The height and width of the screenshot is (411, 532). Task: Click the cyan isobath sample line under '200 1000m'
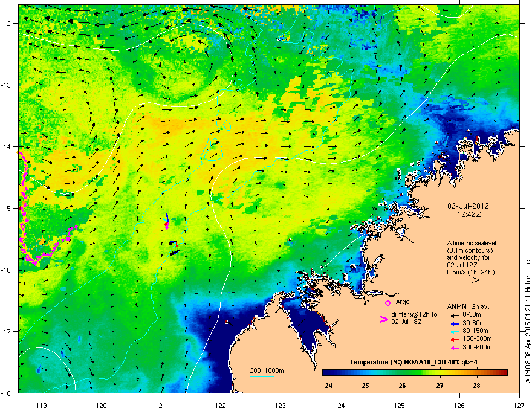[262, 376]
